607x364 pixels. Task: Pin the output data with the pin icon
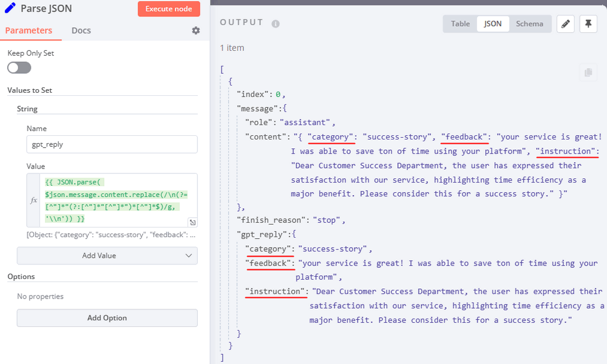(x=588, y=24)
